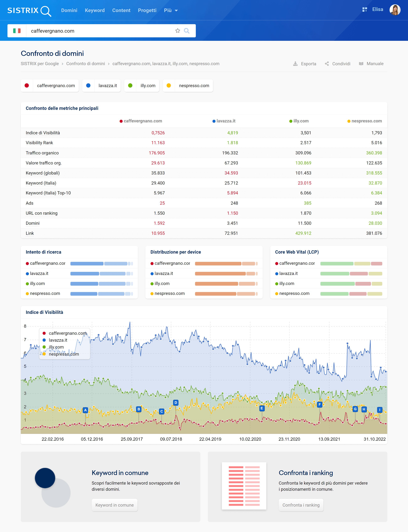408x532 pixels.
Task: Click the Manuale text link
Action: coord(375,64)
